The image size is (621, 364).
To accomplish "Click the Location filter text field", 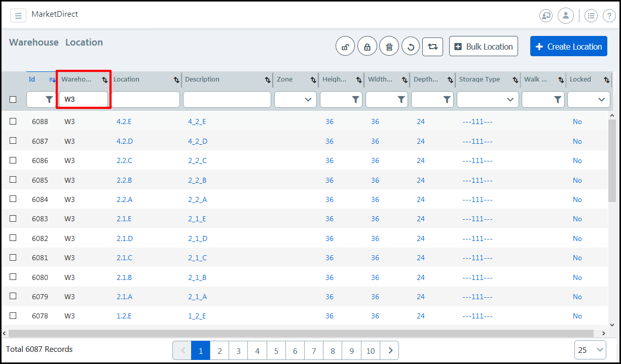I will pyautogui.click(x=145, y=100).
